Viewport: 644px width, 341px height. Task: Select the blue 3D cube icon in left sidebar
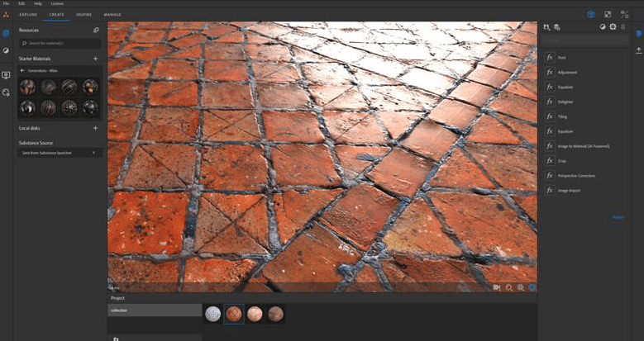[x=6, y=34]
